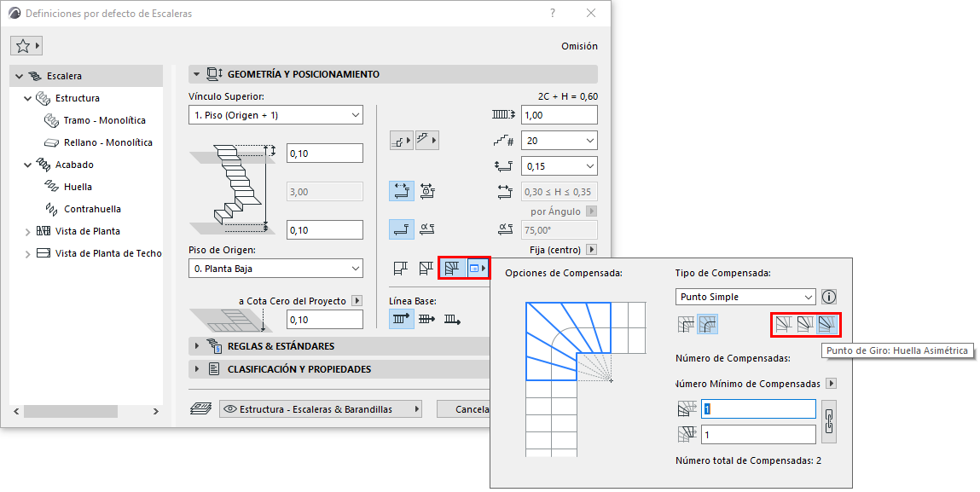Image resolution: width=980 pixels, height=492 pixels.
Task: Select Tramo - Monolítica in tree
Action: (104, 120)
